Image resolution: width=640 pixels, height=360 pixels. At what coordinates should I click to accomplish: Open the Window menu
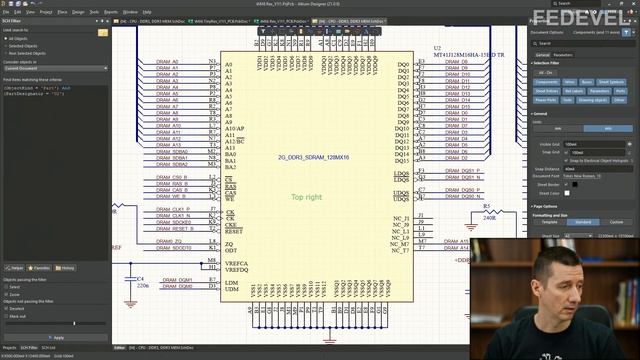coord(130,12)
